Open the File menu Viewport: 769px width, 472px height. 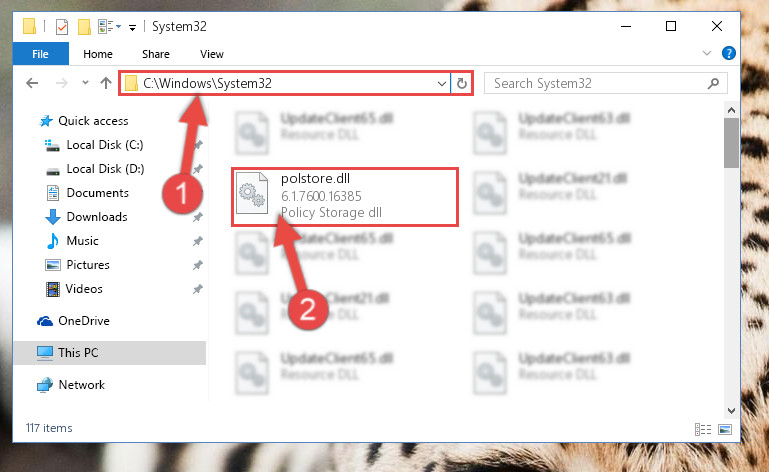[41, 54]
